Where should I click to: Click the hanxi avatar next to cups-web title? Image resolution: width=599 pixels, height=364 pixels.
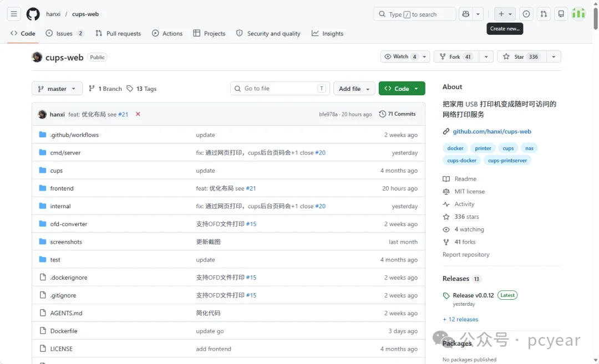[37, 57]
